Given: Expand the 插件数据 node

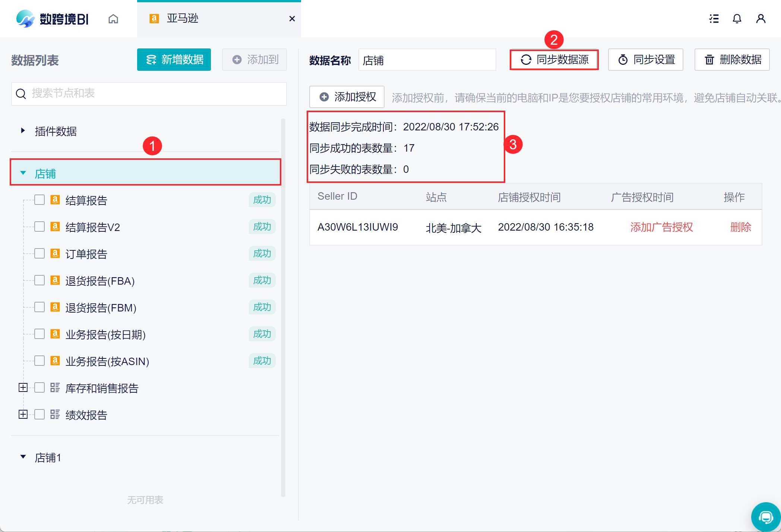Looking at the screenshot, I should click(23, 131).
